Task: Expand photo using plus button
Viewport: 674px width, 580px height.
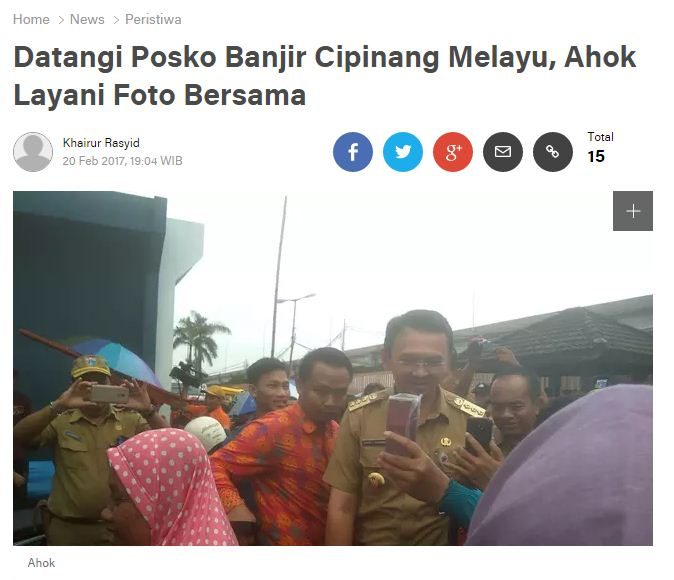Action: point(633,211)
